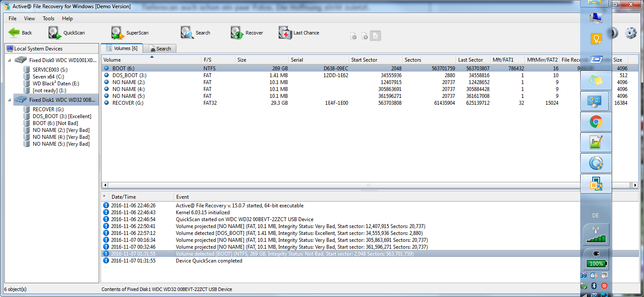Viewport: 644px width, 297px height.
Task: Open Last Chance recovery tool
Action: click(x=299, y=33)
